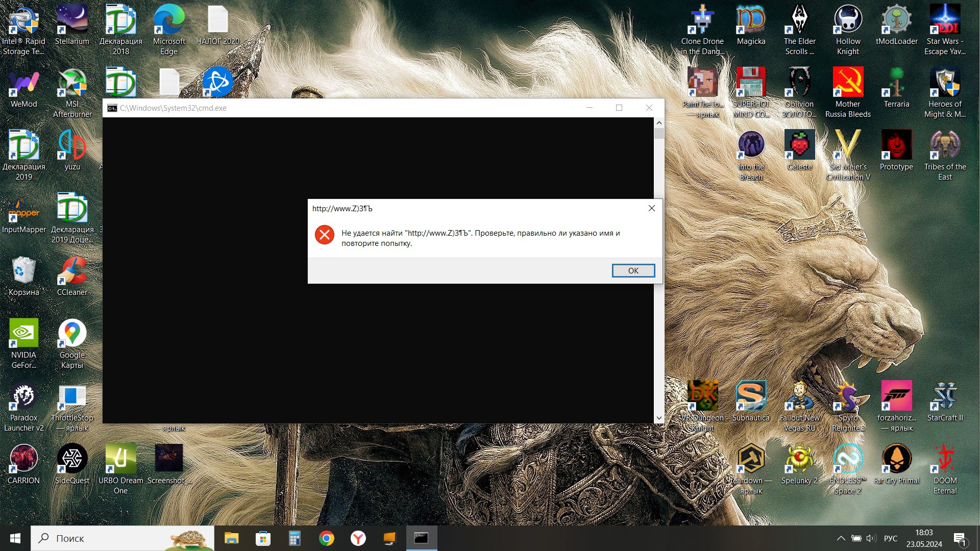
Task: Show hidden tray icons chevron
Action: coord(841,538)
